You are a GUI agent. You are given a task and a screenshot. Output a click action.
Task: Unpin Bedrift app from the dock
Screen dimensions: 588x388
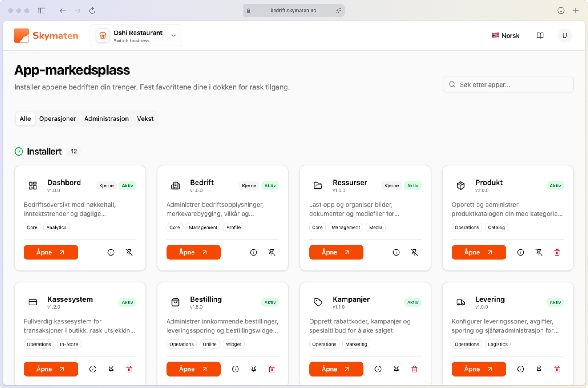point(272,252)
